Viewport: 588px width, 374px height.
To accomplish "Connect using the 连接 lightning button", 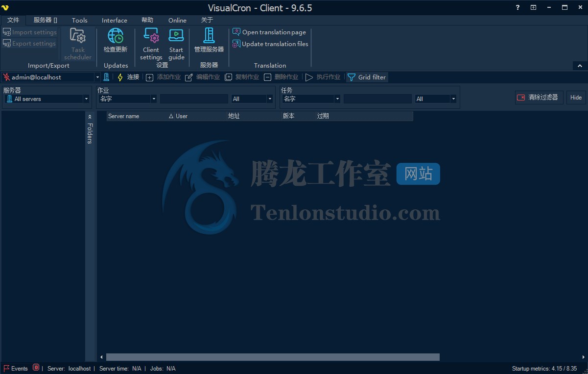I will [x=128, y=77].
